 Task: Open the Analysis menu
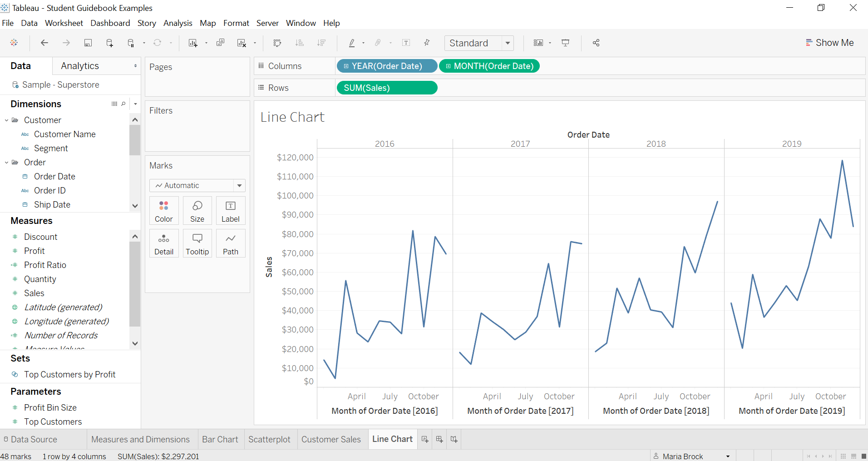[x=178, y=23]
